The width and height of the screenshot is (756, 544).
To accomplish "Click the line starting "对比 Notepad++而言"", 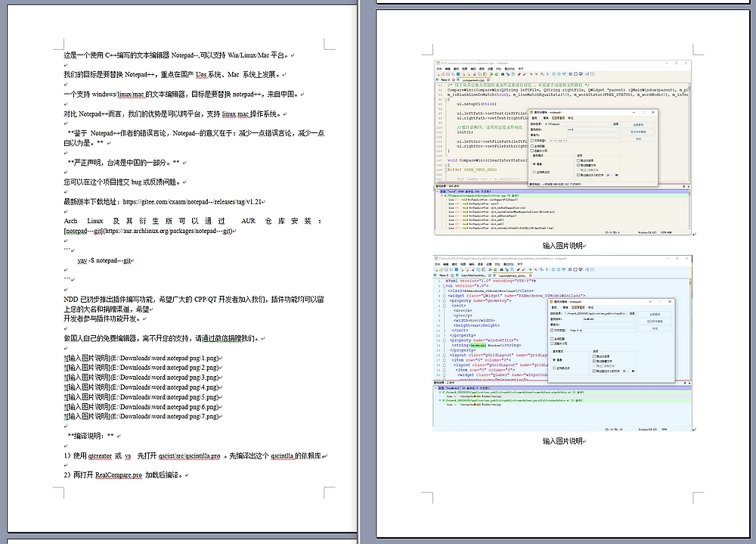I will tap(173, 114).
